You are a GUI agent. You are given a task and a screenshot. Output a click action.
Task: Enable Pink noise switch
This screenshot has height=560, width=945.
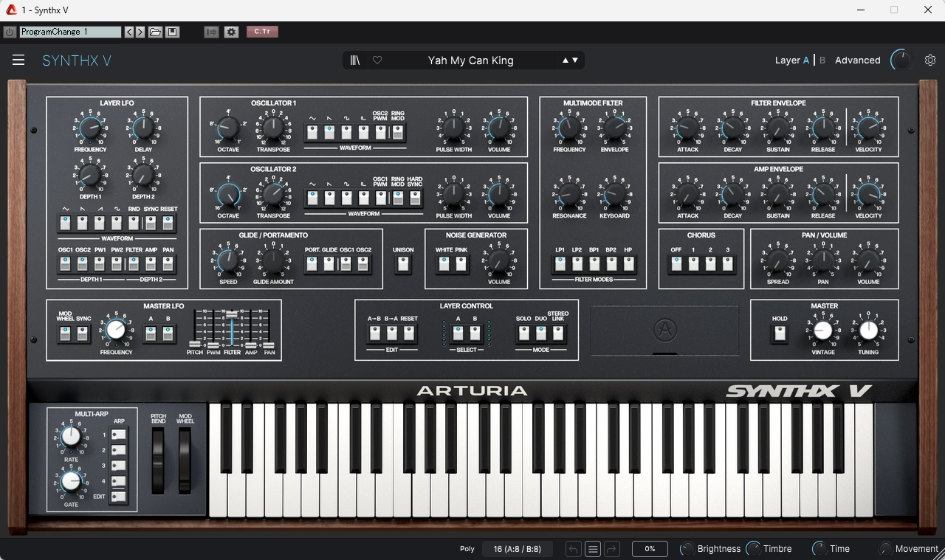tap(461, 265)
